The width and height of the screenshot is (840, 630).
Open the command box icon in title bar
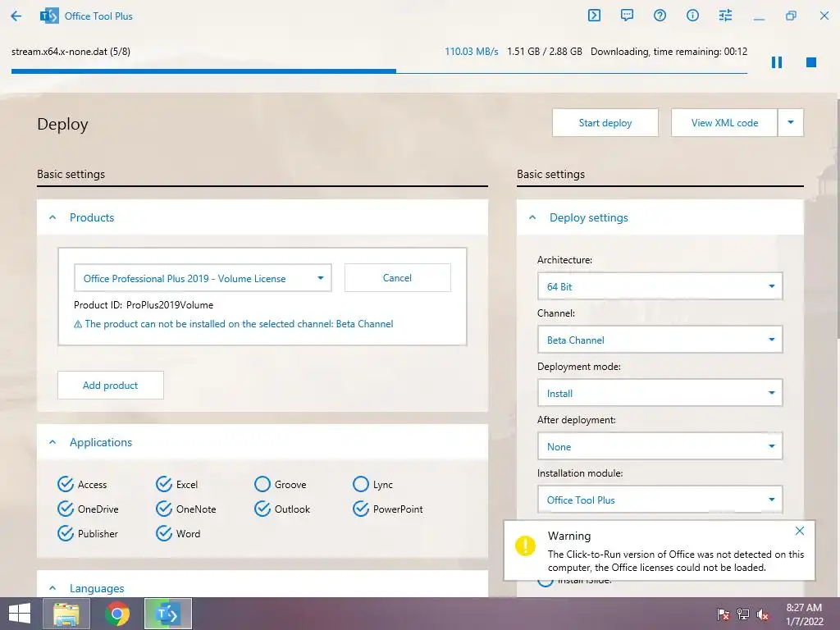coord(594,15)
